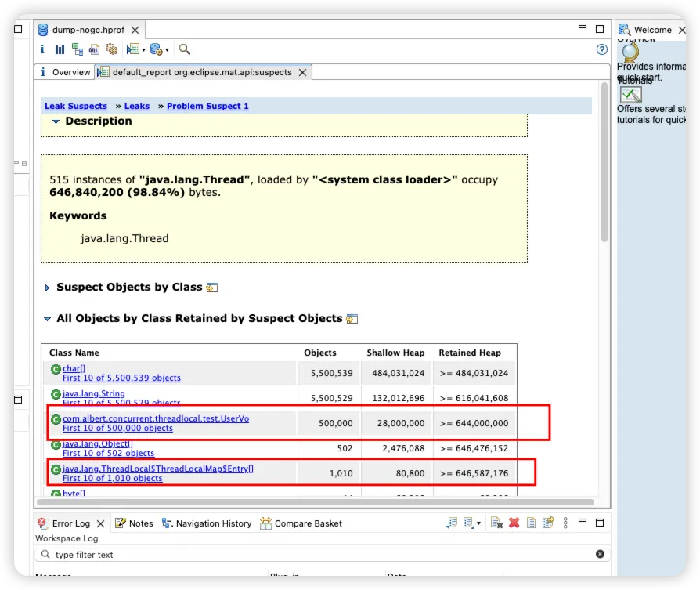Open the histogram view icon
Viewport: 700px width, 590px height.
pos(60,49)
